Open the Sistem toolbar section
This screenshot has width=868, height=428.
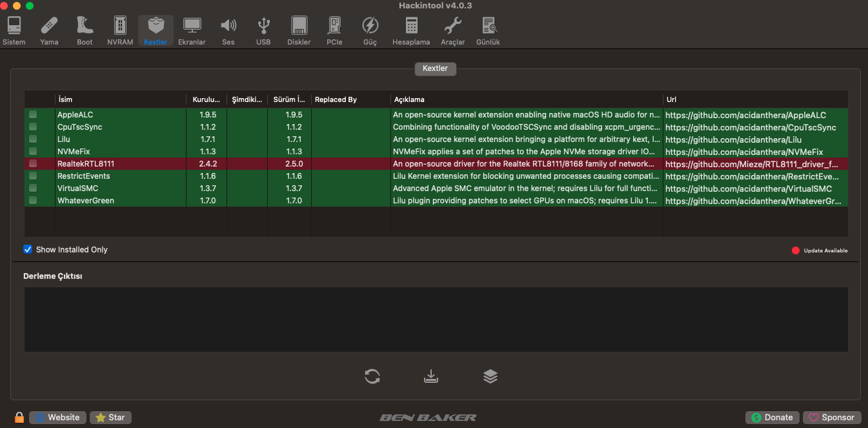tap(14, 30)
